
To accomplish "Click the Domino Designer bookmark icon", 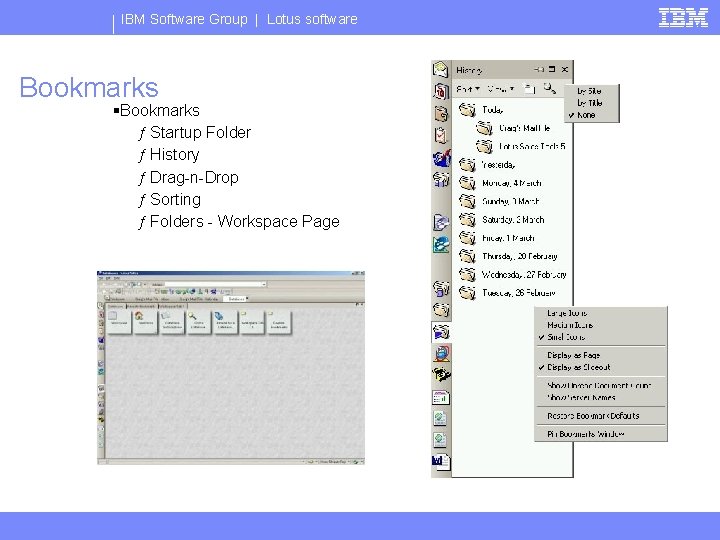I will coord(441,222).
